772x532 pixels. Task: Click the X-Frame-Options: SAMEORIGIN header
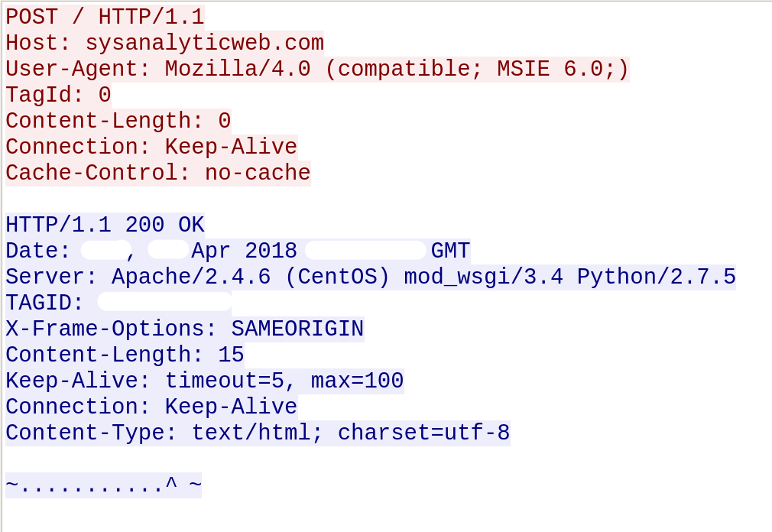tap(184, 329)
